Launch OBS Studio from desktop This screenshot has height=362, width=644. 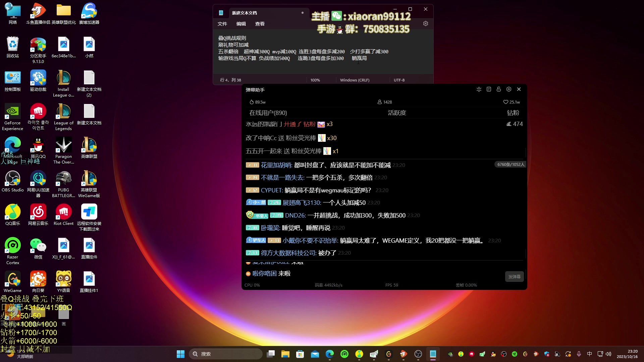tap(13, 181)
